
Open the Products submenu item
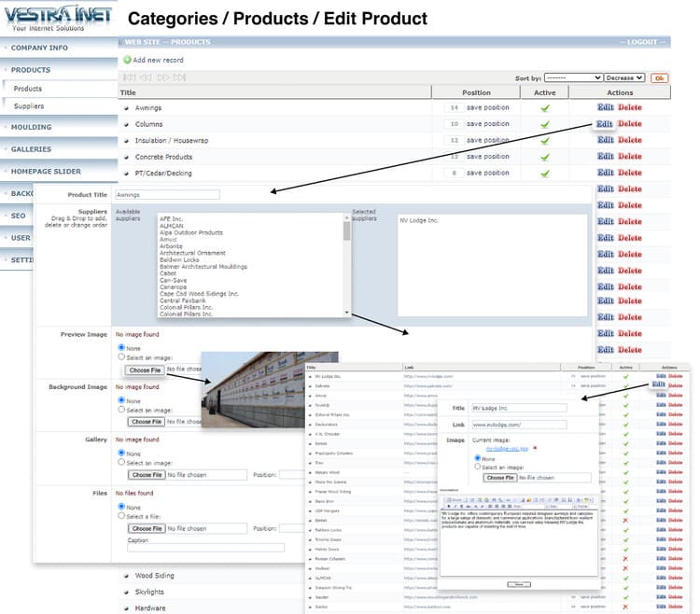[28, 89]
